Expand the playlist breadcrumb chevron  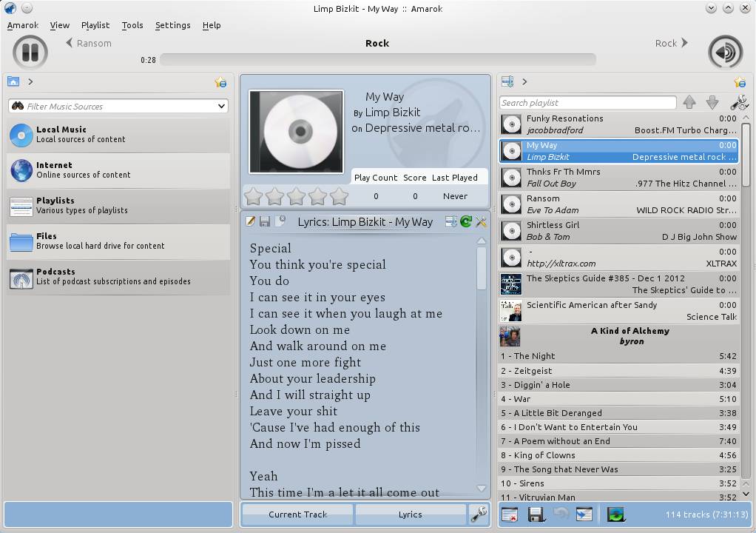(x=524, y=81)
